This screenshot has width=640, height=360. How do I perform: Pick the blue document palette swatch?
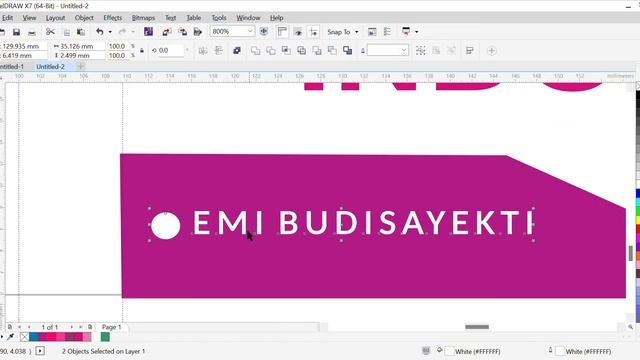coord(33,337)
